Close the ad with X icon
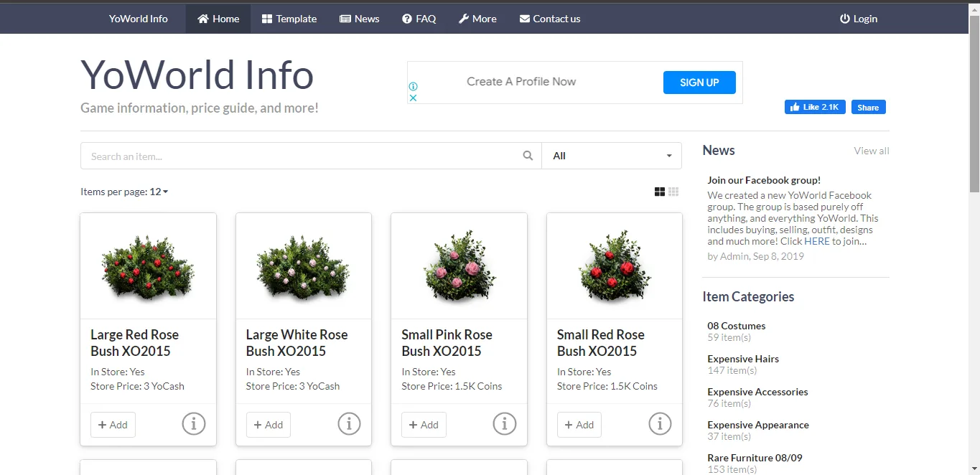Screen dimensions: 980x475 [x=413, y=98]
